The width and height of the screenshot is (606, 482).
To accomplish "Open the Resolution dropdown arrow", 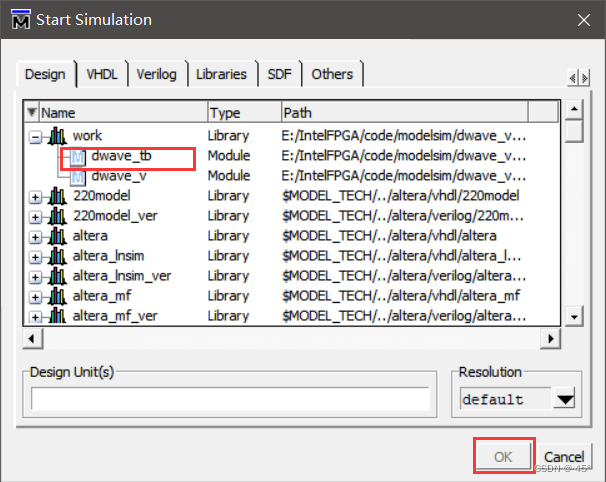I will [x=565, y=399].
